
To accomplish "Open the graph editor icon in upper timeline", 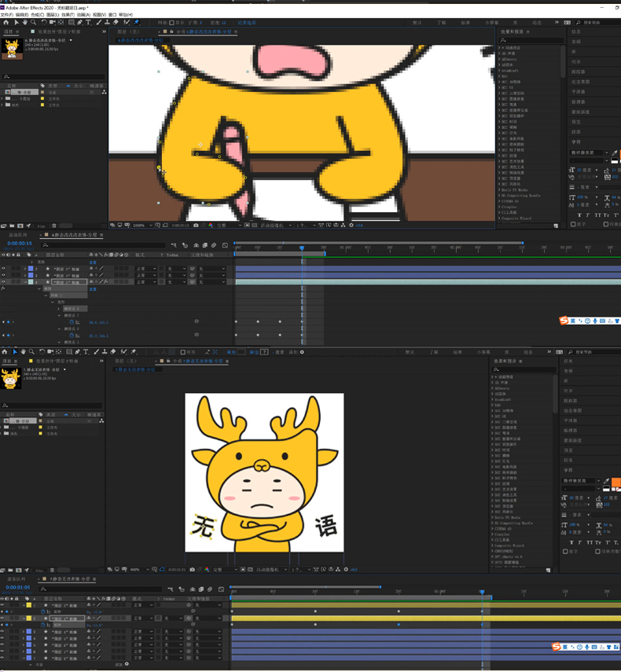I will 225,245.
